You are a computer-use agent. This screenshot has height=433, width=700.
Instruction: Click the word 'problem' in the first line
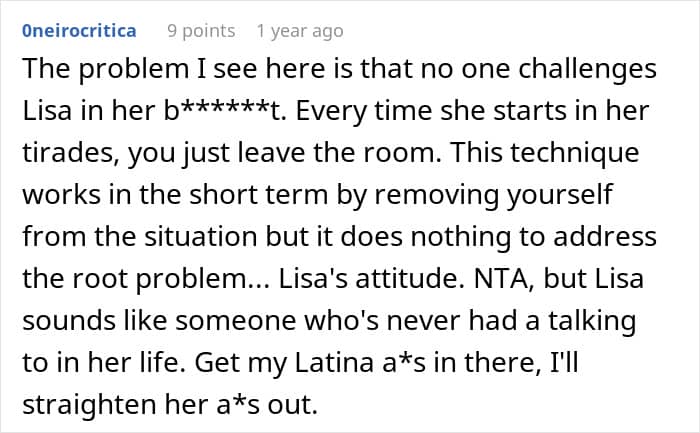pyautogui.click(x=133, y=70)
